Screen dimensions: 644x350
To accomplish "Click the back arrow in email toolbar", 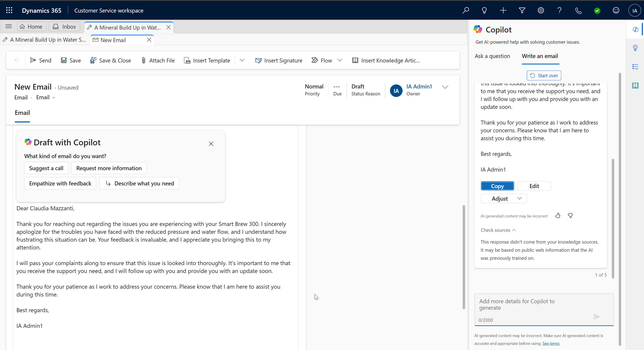I will pos(17,60).
